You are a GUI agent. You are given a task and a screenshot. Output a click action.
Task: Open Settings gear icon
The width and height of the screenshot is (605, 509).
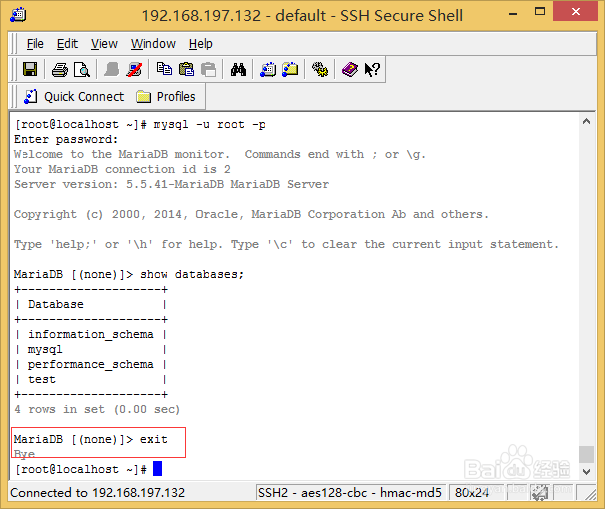point(320,69)
